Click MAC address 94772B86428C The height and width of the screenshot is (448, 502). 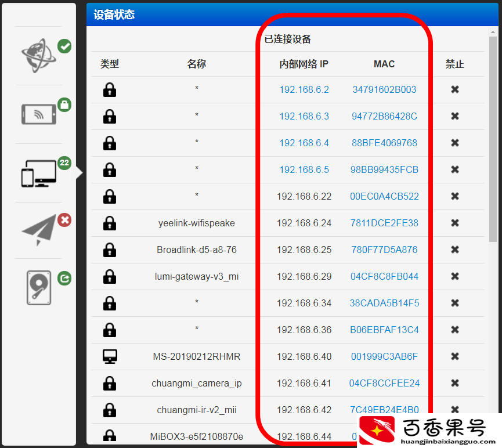tap(384, 116)
